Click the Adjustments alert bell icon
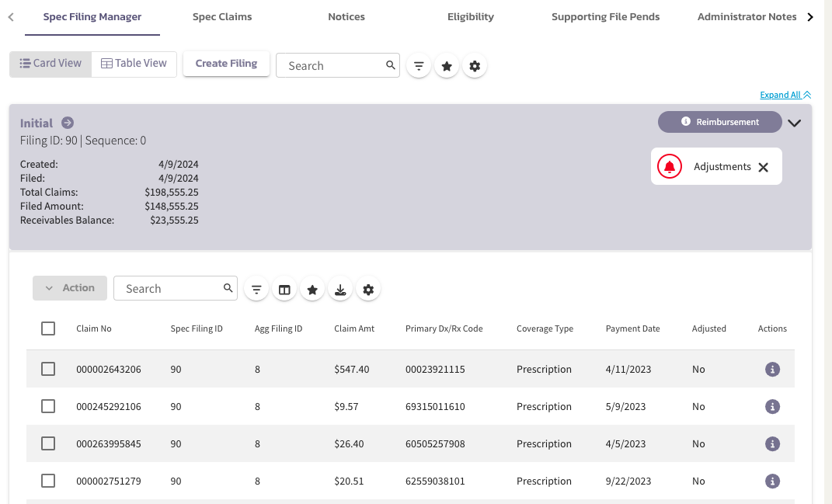Screen dimensions: 832x504 [669, 165]
